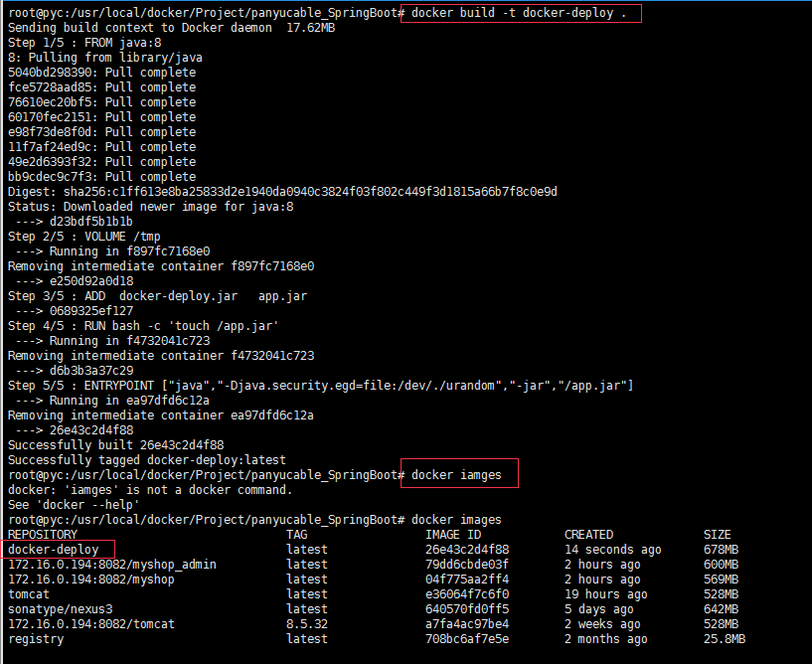Click image ID 'e36064f7c6f0'
The height and width of the screenshot is (664, 812).
click(x=467, y=594)
